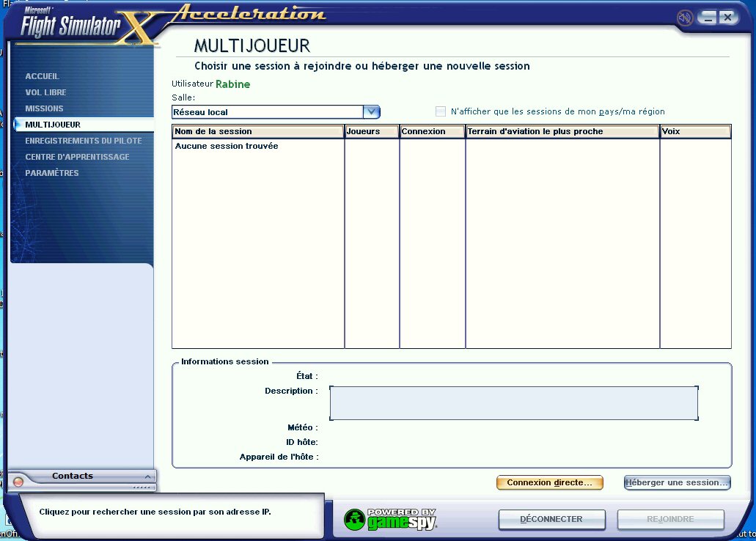
Task: Minimize the Flight Simulator window
Action: click(x=708, y=18)
